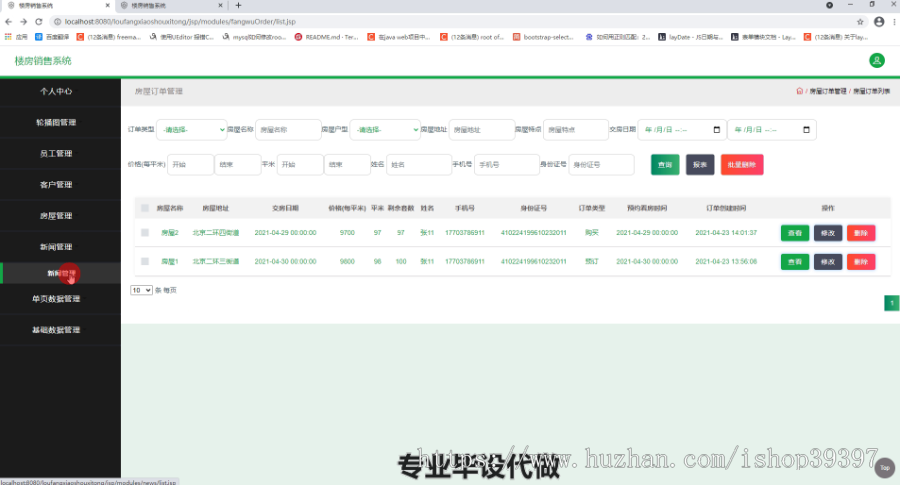This screenshot has width=900, height=485.
Task: Open the user avatar icon in header
Action: [876, 60]
